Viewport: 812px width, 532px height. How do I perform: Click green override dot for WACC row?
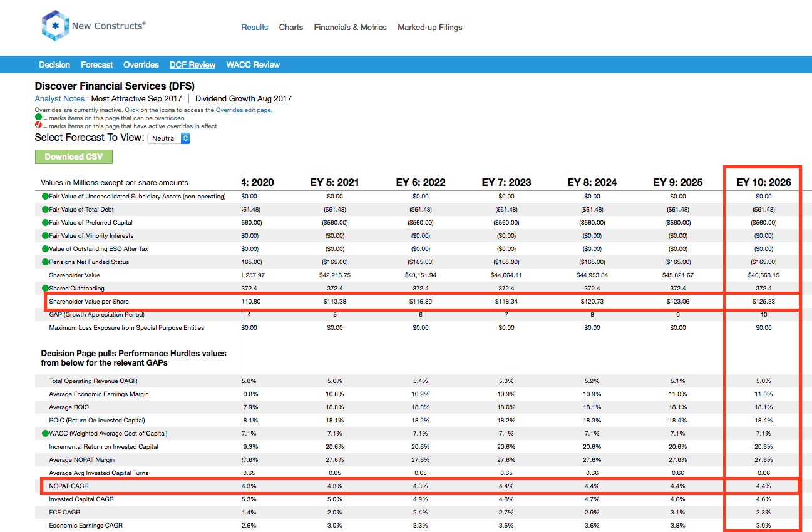(45, 433)
